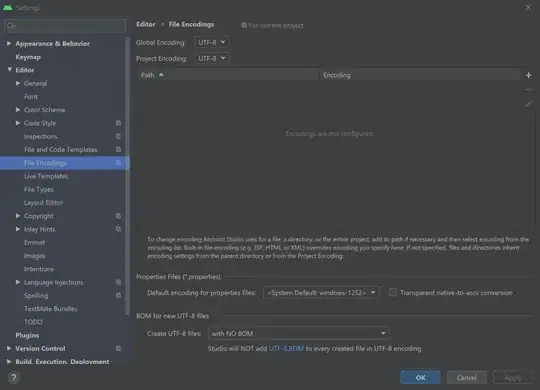
Task: Click Apply button
Action: tap(513, 378)
